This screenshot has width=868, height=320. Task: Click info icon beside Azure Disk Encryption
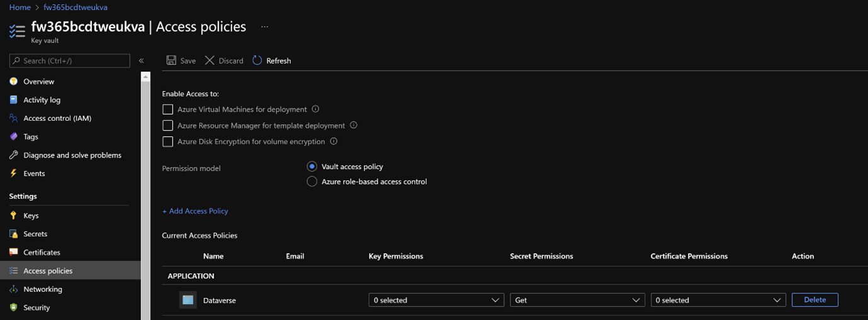point(334,141)
